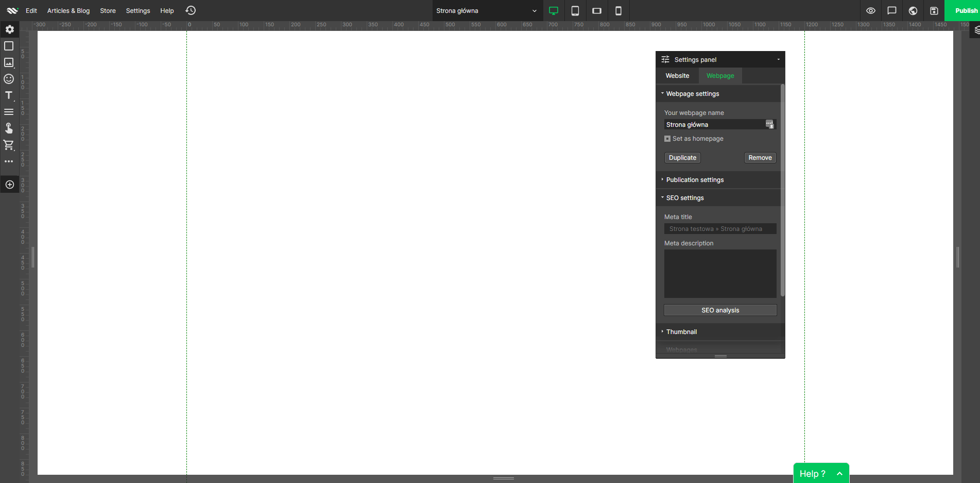The image size is (980, 483).
Task: Open the store cart tool
Action: (x=9, y=145)
